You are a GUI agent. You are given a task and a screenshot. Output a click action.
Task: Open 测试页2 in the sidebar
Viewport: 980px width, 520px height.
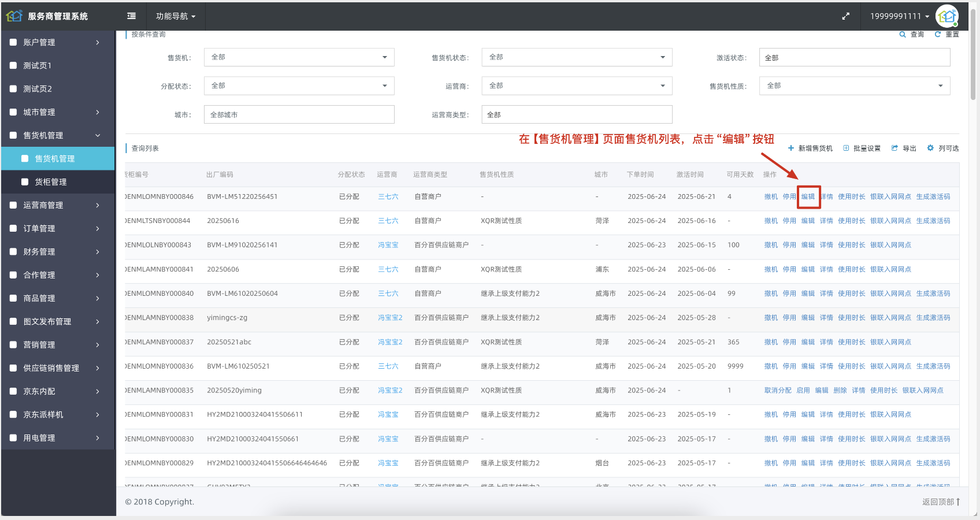(x=58, y=89)
